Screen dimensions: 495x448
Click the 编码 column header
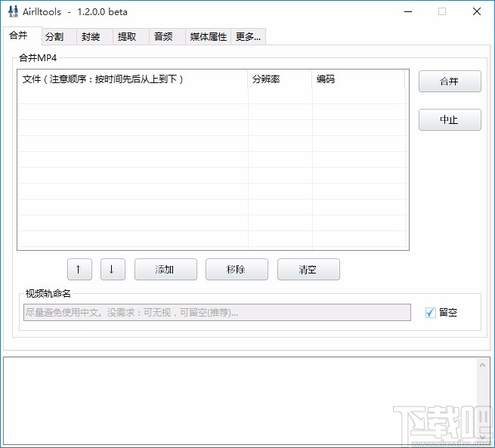click(359, 79)
